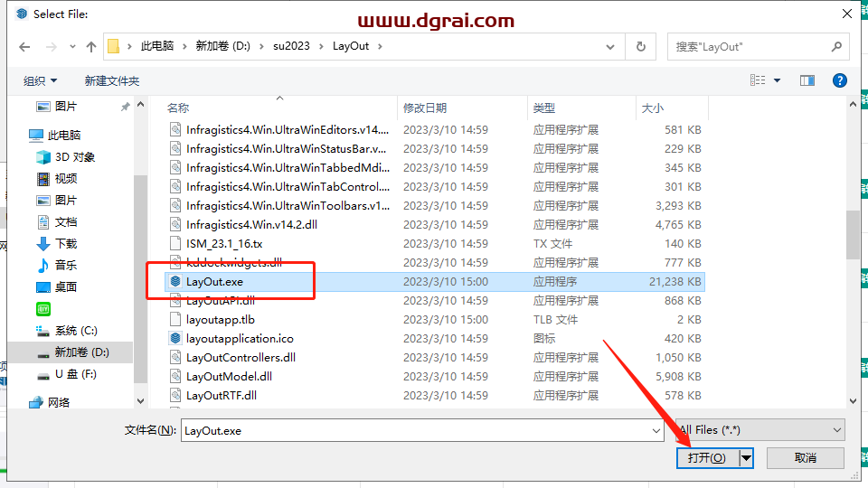Click the layoutapplication.ico file icon
868x488 pixels.
click(175, 338)
